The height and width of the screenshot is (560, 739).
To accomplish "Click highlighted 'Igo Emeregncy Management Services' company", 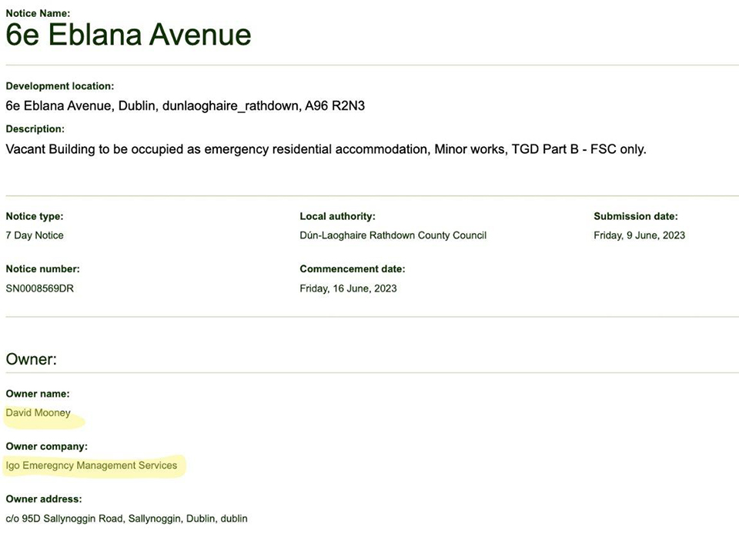I will 92,465.
